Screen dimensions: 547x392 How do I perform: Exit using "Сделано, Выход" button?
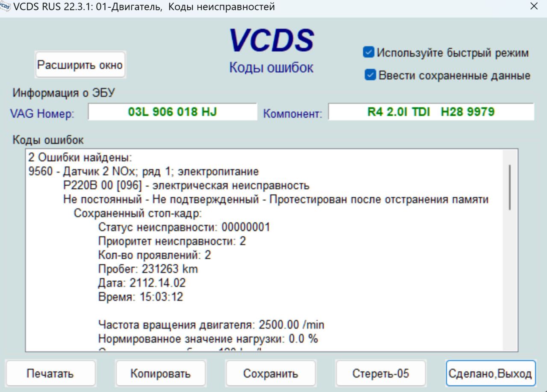[x=490, y=374]
